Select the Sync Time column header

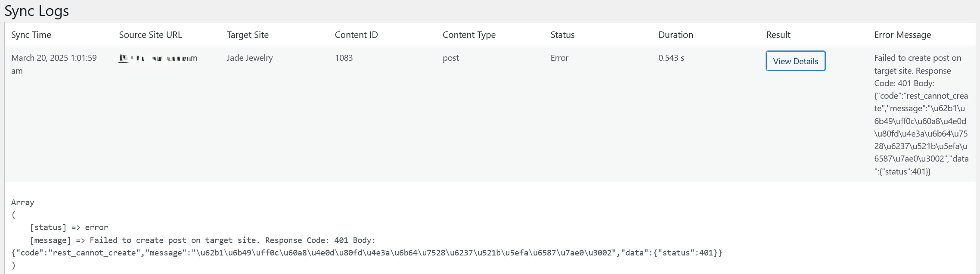click(x=31, y=35)
